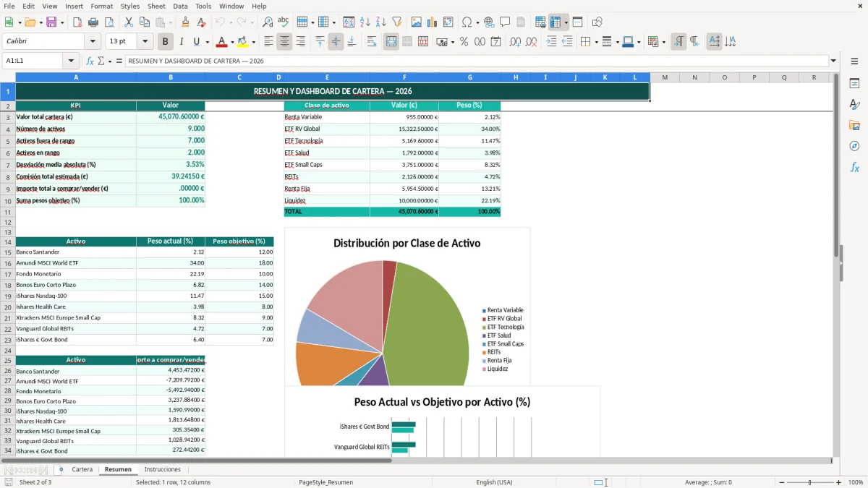
Task: Toggle Center Horizontally alignment
Action: [x=284, y=42]
